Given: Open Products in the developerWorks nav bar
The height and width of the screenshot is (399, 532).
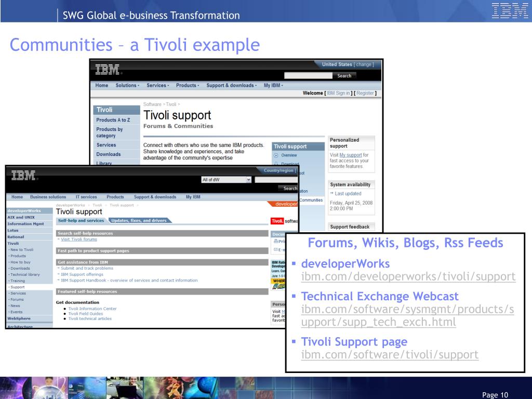Looking at the screenshot, I should (115, 197).
